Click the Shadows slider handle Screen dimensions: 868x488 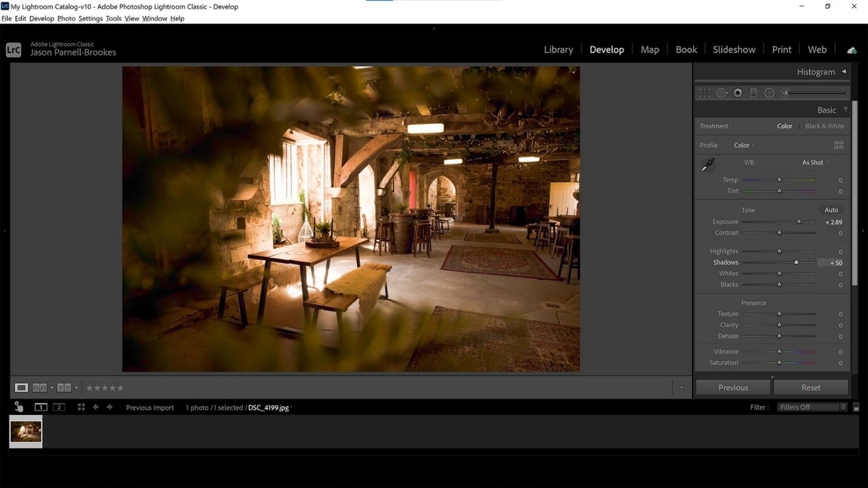(x=796, y=263)
